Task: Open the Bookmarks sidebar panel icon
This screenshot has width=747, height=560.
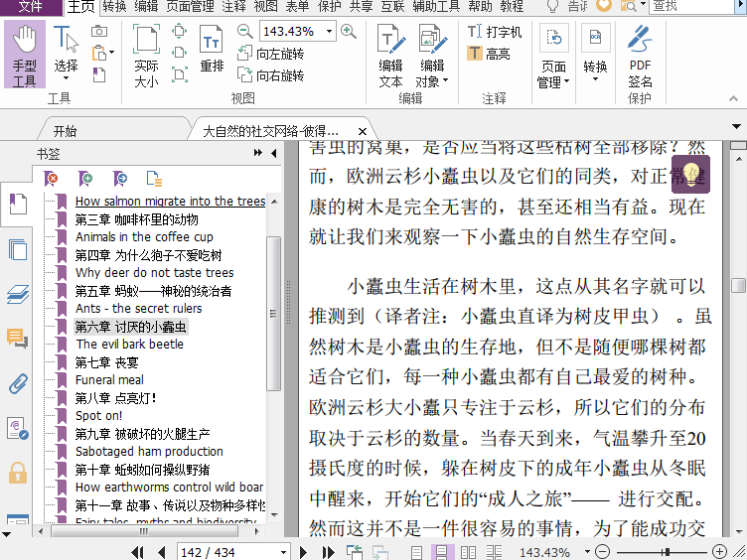Action: click(18, 205)
